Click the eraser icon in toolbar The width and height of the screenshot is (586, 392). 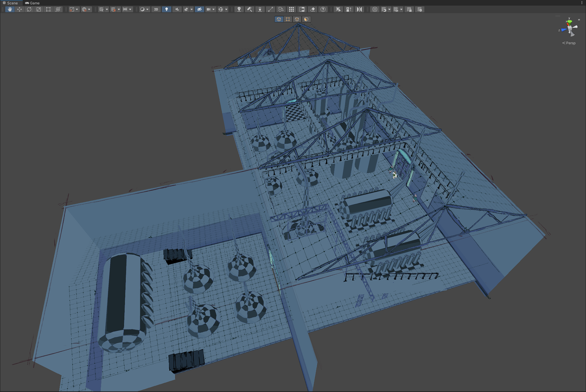click(313, 9)
